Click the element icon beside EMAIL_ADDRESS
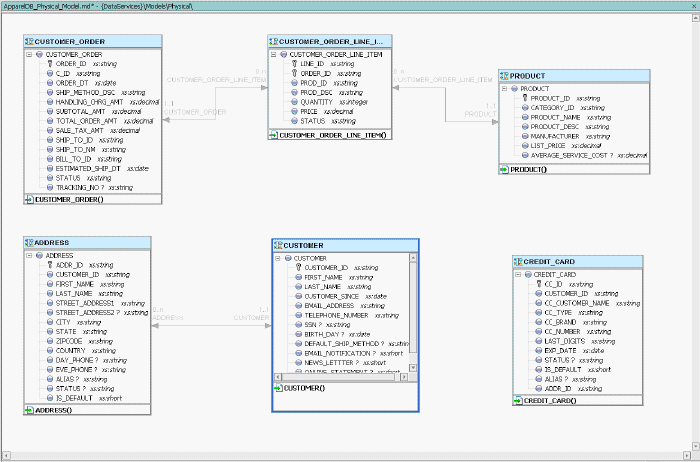 (x=299, y=306)
